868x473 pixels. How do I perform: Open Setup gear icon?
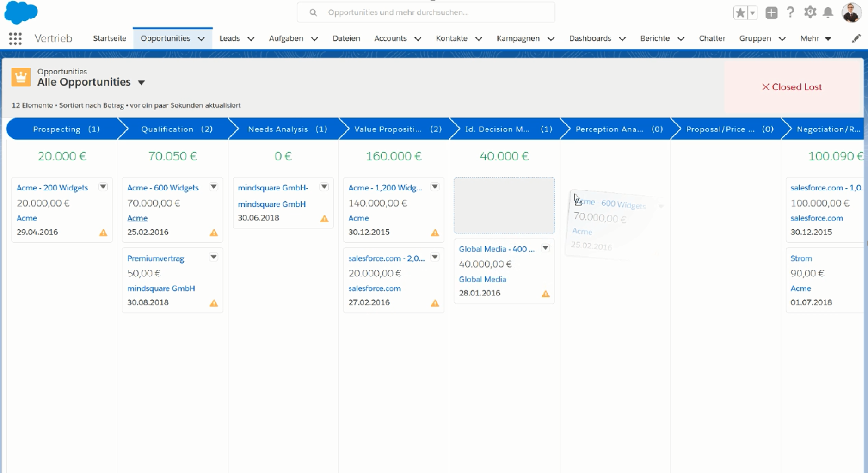tap(810, 12)
